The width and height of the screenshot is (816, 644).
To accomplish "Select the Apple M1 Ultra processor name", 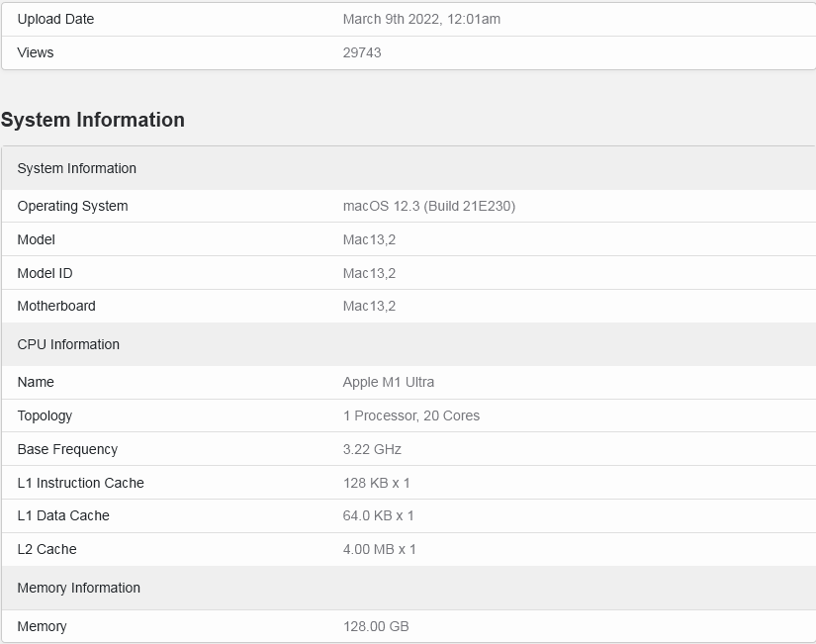I will tap(389, 382).
